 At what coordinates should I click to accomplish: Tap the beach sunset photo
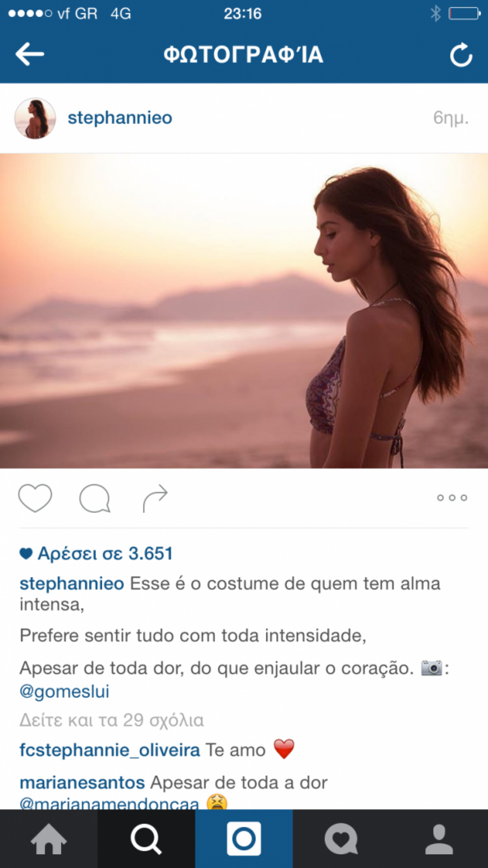click(x=244, y=311)
